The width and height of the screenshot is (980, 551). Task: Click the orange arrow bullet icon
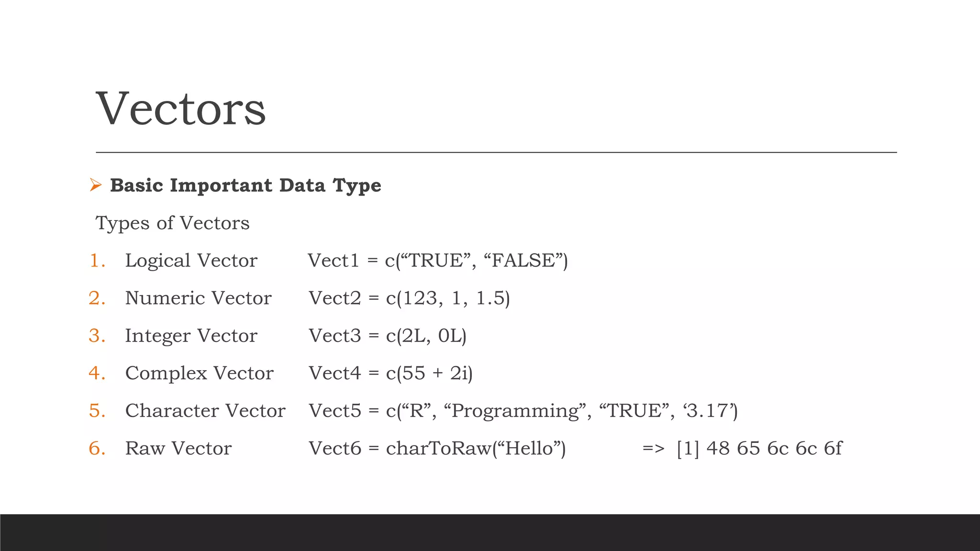[96, 185]
